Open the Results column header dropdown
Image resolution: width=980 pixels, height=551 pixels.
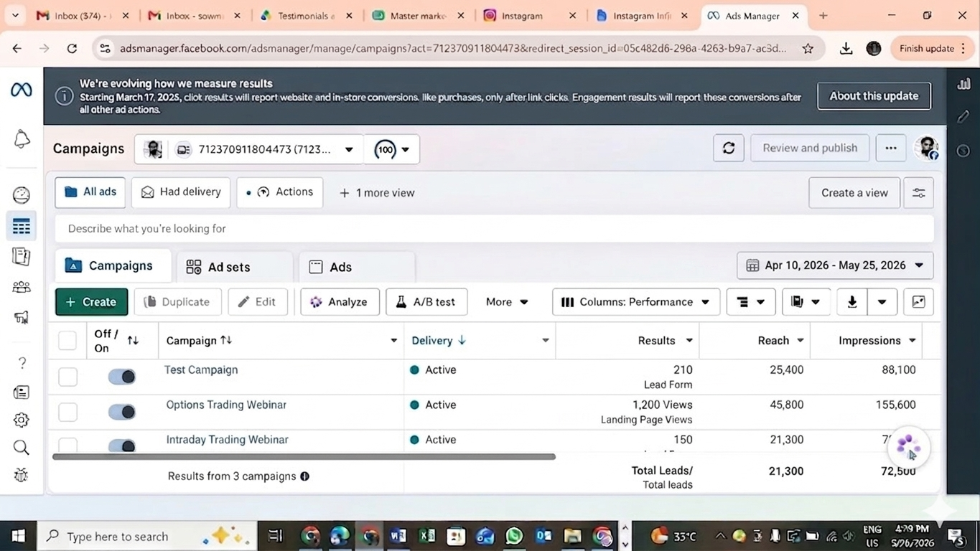[x=689, y=341]
